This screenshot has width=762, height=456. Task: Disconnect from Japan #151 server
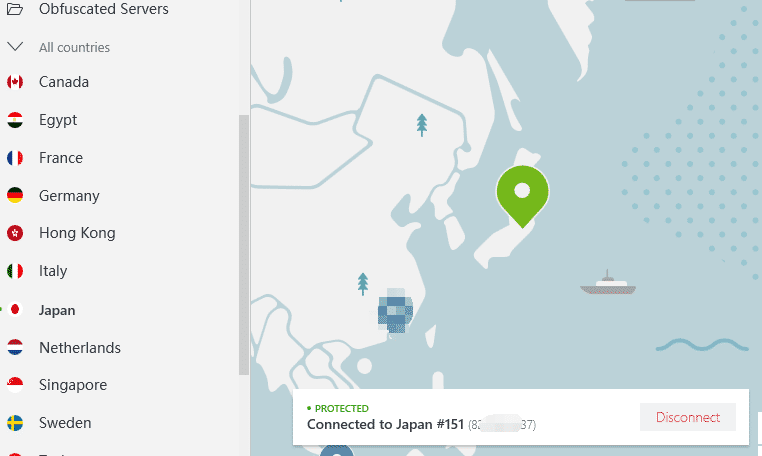(x=688, y=417)
